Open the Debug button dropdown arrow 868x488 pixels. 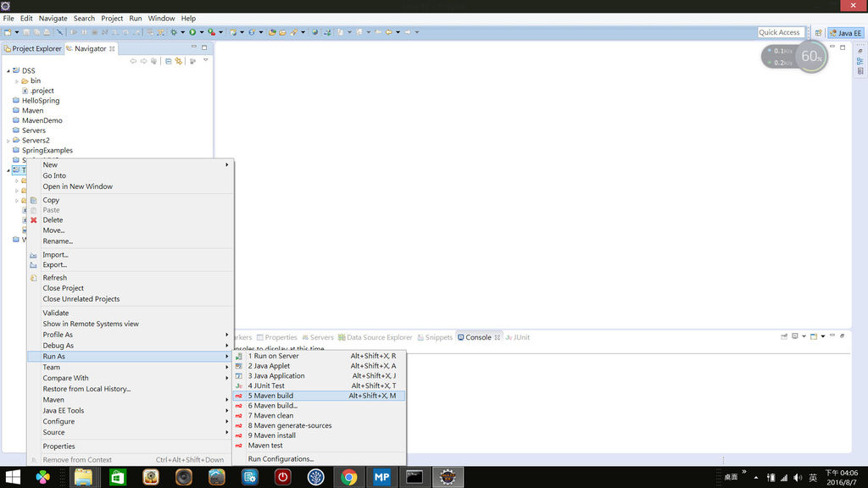[x=183, y=32]
